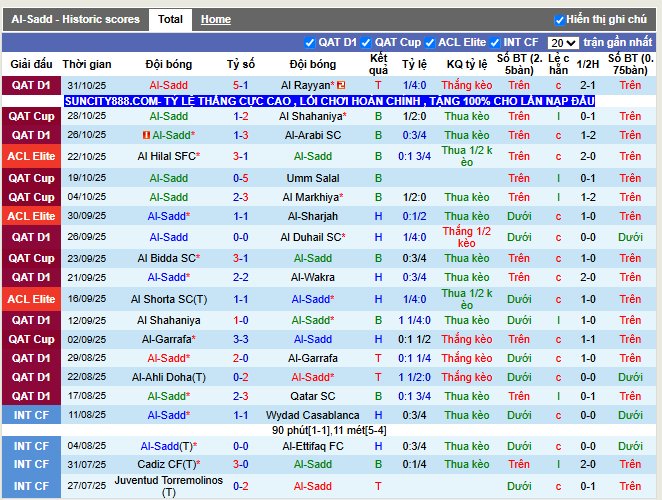Click the KQ tỷ lệ column header
The image size is (662, 500).
[467, 64]
